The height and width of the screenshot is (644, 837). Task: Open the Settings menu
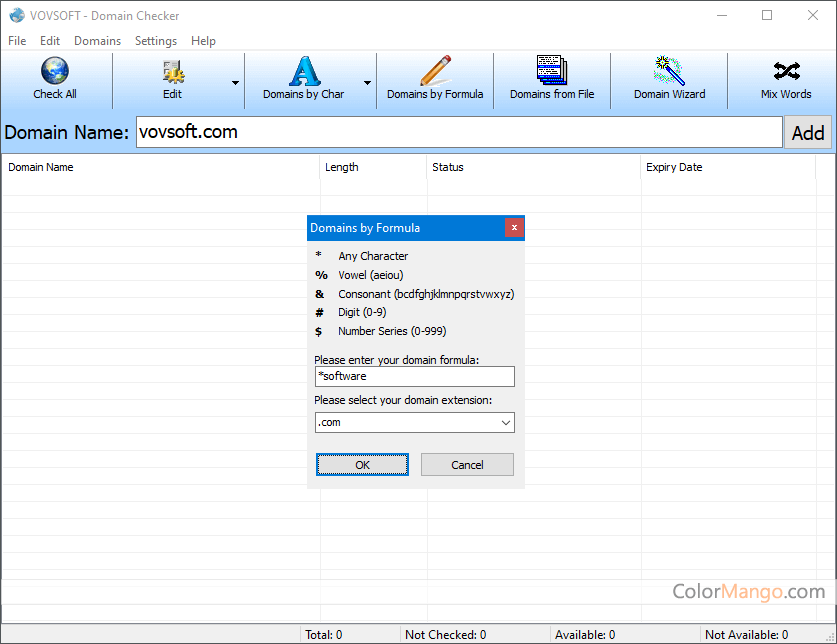pos(156,41)
